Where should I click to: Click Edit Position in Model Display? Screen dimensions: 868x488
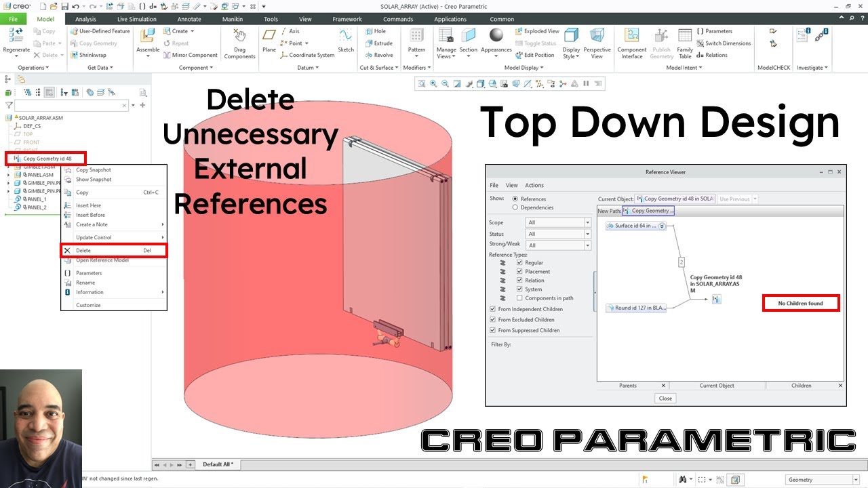tap(534, 56)
